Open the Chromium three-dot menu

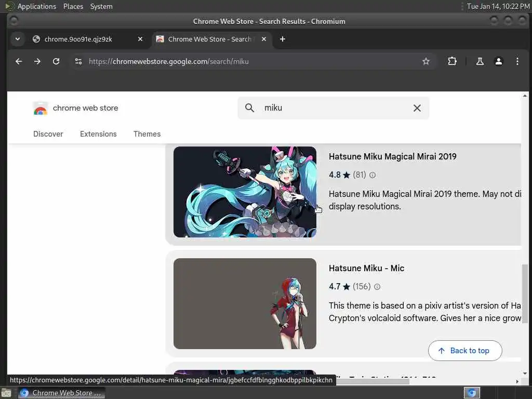(x=517, y=61)
